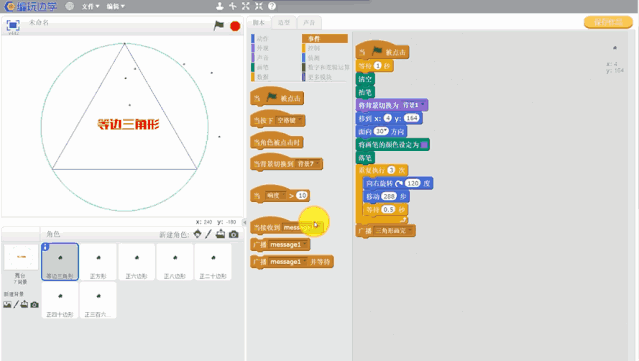Viewport: 639px width, 361px height.
Task: Select the stamp duplicate tool in top toolbar
Action: click(220, 6)
